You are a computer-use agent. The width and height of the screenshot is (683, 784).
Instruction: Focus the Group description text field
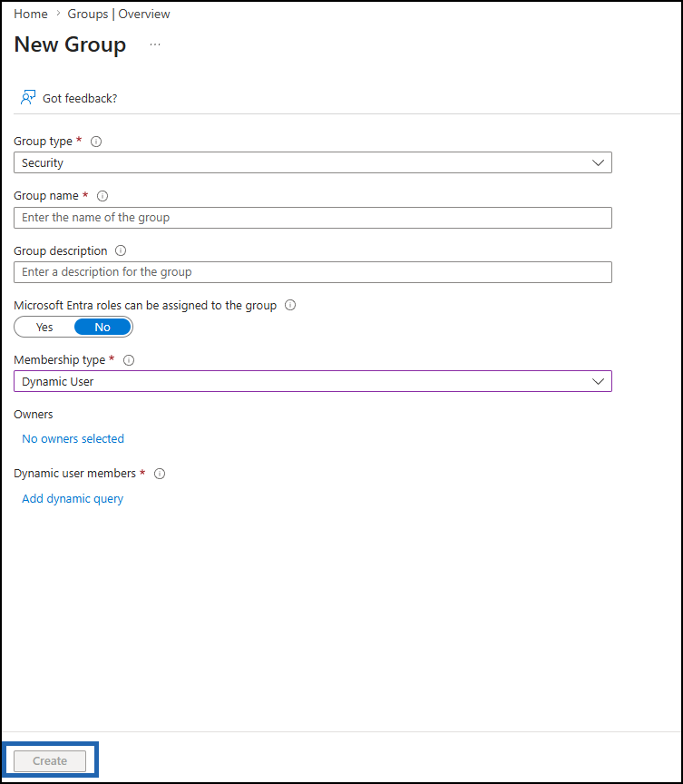[x=313, y=272]
